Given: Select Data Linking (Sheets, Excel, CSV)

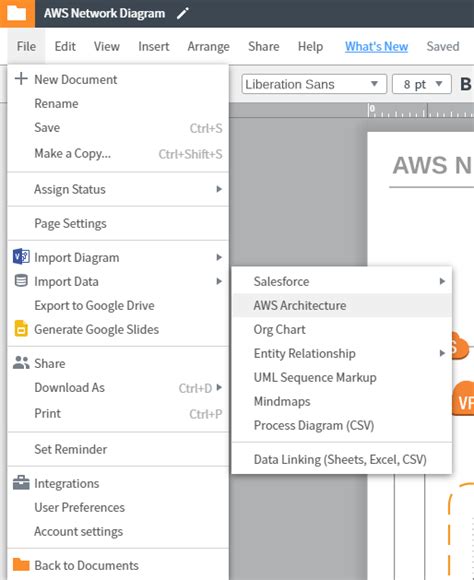Looking at the screenshot, I should tap(342, 459).
